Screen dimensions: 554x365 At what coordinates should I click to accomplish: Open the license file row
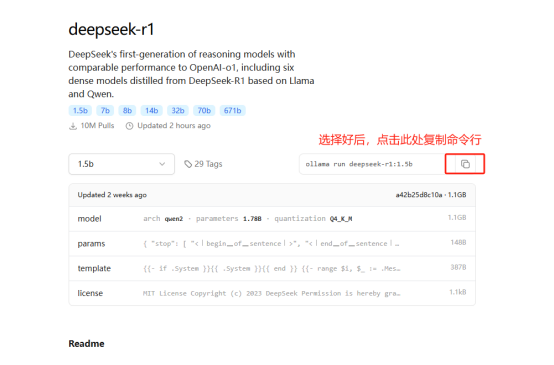pos(272,293)
